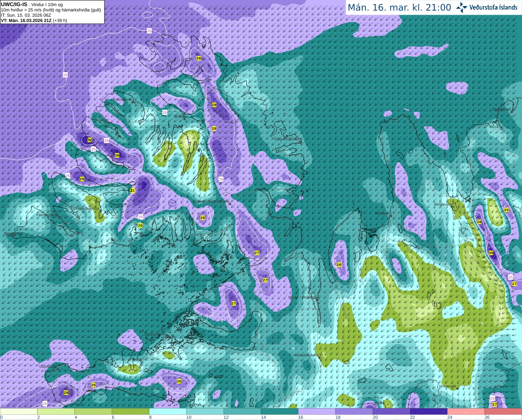Click the 8–10 m/s light cyan legend swatch

point(168,411)
